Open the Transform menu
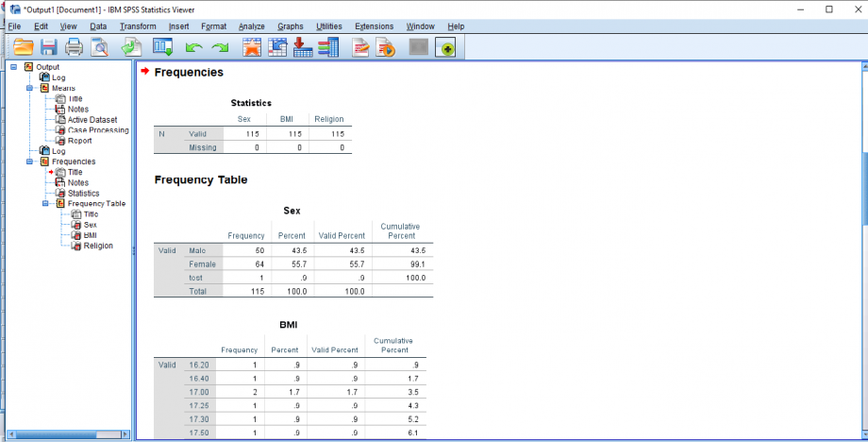 [138, 25]
